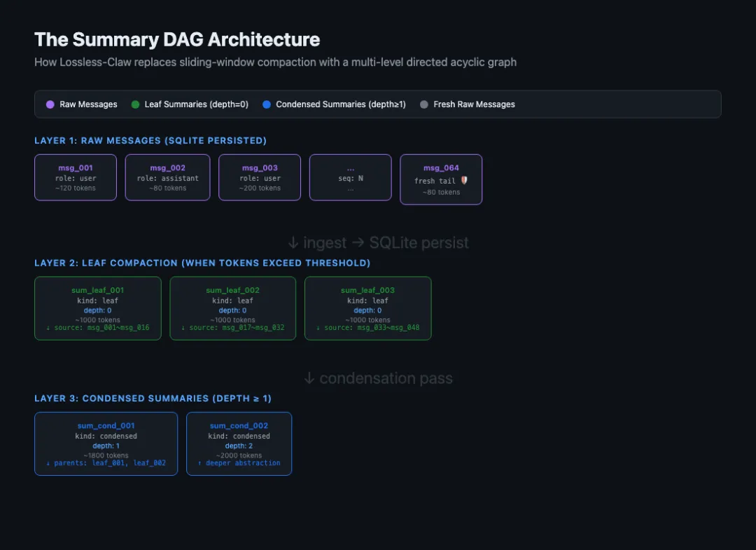Click the 'Layer 1: Raw Messages' heading

click(x=150, y=141)
